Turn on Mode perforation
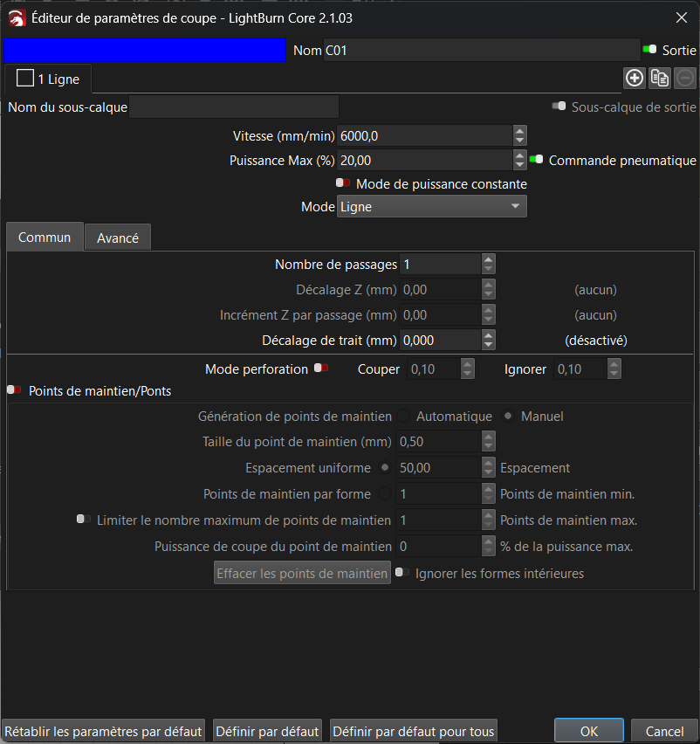Image resolution: width=700 pixels, height=744 pixels. [321, 369]
